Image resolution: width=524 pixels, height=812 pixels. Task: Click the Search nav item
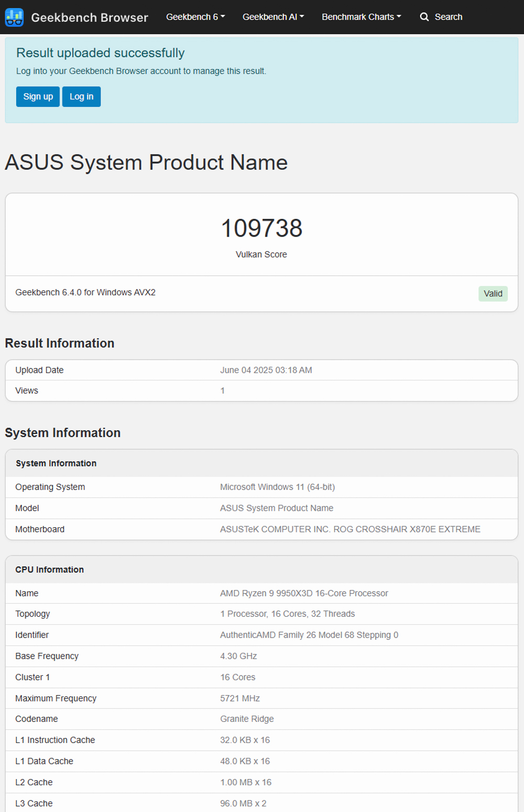coord(441,17)
